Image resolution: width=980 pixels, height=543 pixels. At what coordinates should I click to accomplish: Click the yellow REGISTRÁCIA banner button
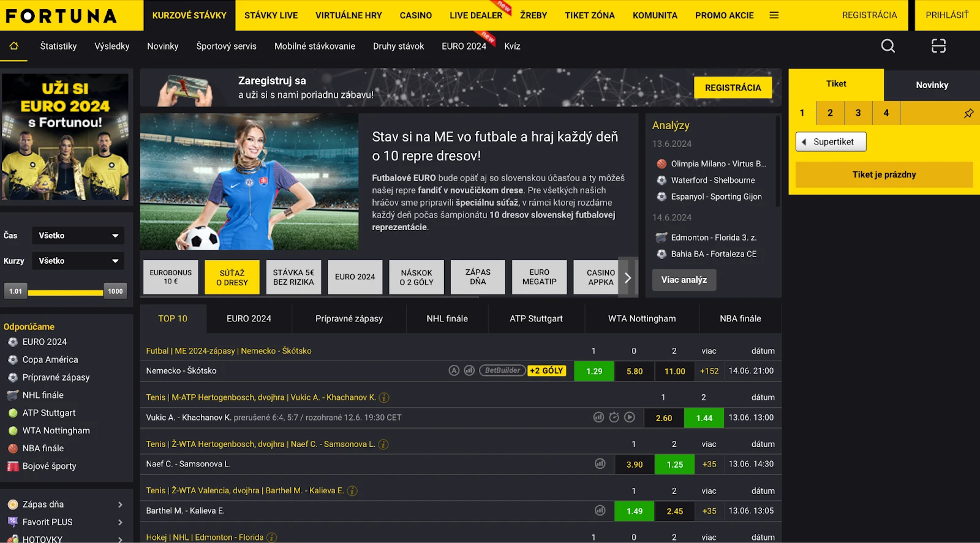(x=733, y=88)
